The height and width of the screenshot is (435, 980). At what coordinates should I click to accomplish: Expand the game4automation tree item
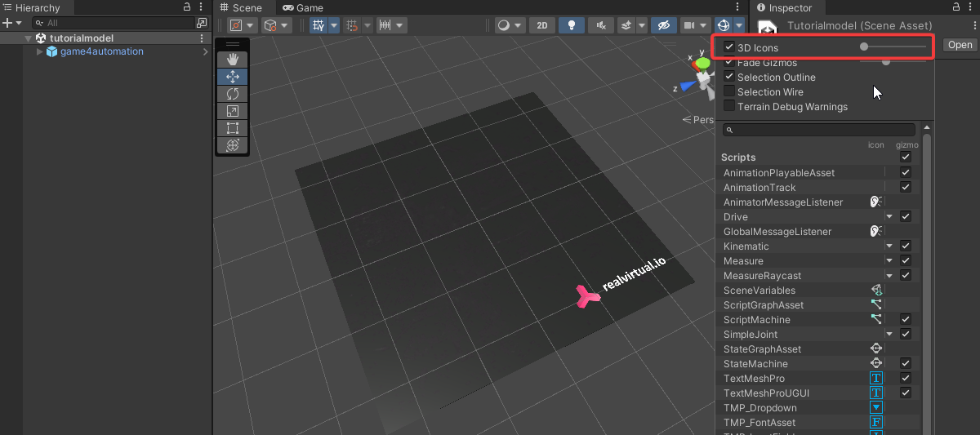click(x=40, y=52)
